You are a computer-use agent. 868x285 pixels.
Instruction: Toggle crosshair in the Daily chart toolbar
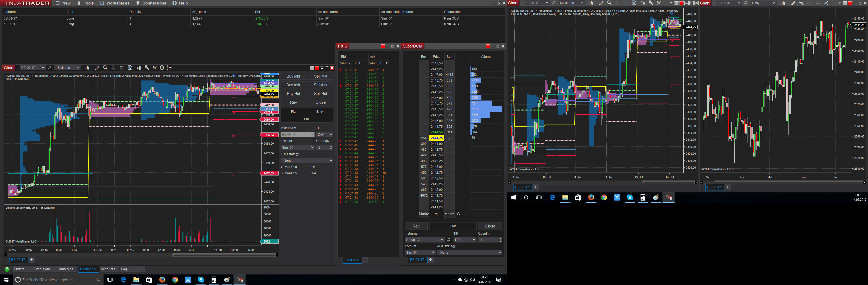point(818,3)
